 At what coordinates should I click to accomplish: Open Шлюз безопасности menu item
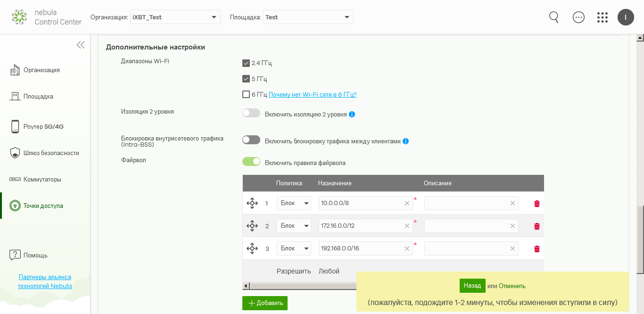(51, 153)
